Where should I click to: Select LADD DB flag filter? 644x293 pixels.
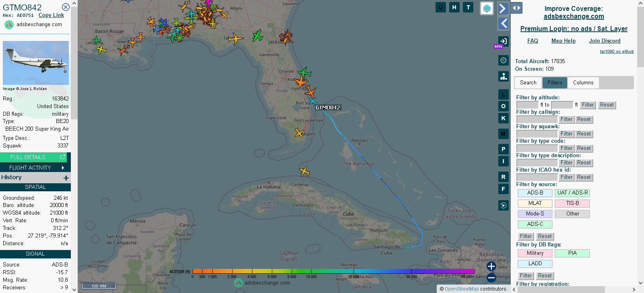point(535,264)
